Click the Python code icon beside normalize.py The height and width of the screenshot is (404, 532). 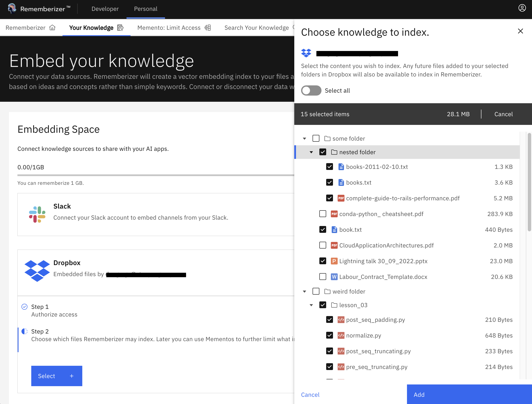[x=341, y=335]
